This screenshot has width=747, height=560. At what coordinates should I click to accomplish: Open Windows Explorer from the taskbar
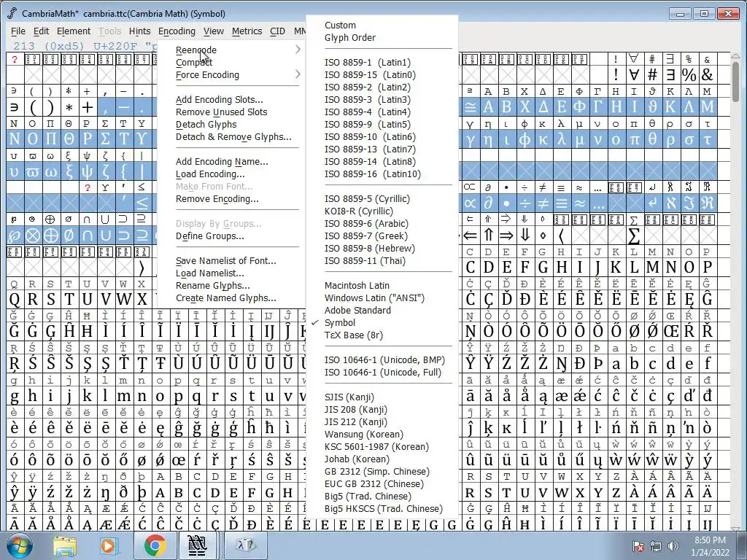click(x=65, y=545)
